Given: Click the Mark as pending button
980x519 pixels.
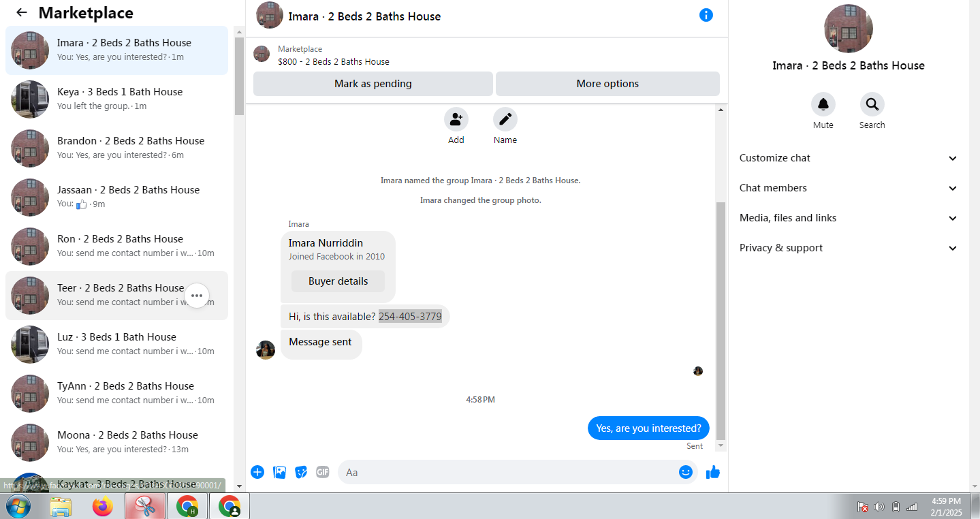Looking at the screenshot, I should click(373, 84).
